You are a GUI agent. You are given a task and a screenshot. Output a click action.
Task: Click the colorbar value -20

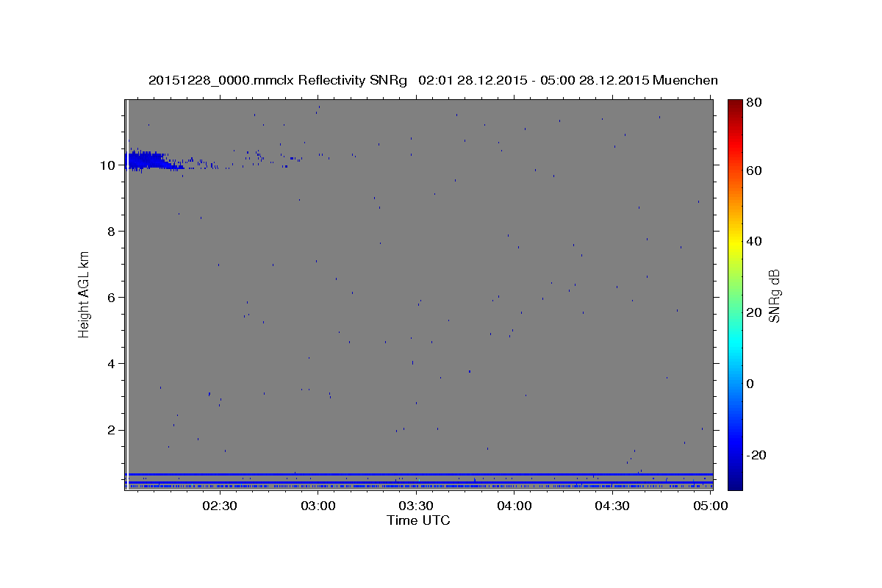pos(756,455)
